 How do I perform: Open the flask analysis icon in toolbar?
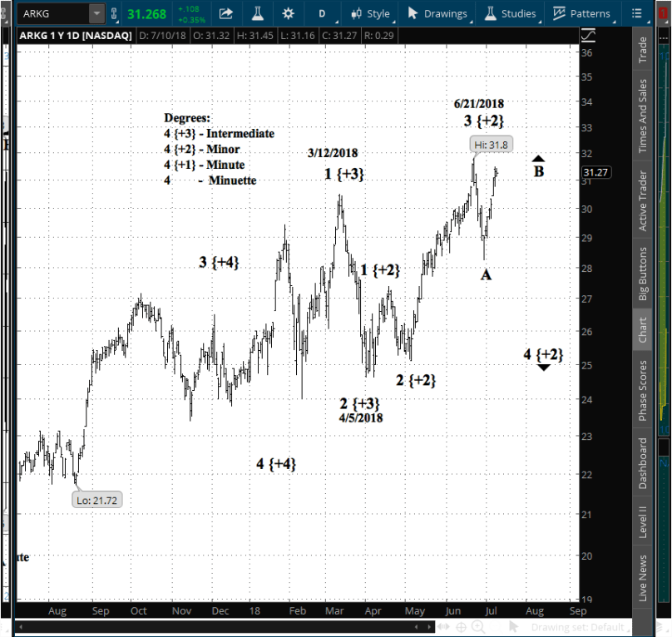[257, 13]
